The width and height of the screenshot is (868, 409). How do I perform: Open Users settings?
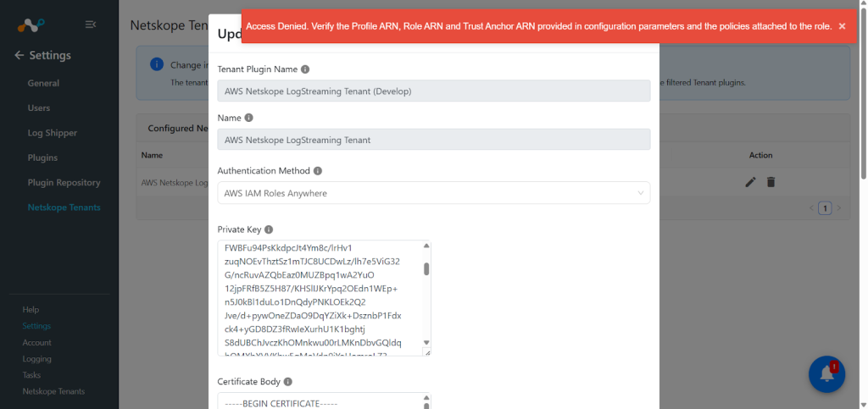tap(39, 108)
